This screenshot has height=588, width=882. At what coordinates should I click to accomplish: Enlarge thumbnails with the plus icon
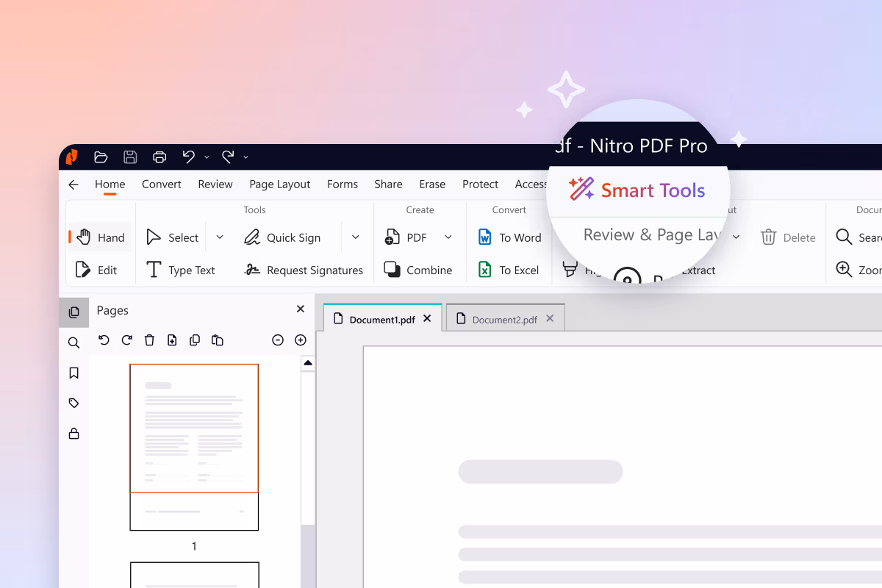[x=300, y=340]
